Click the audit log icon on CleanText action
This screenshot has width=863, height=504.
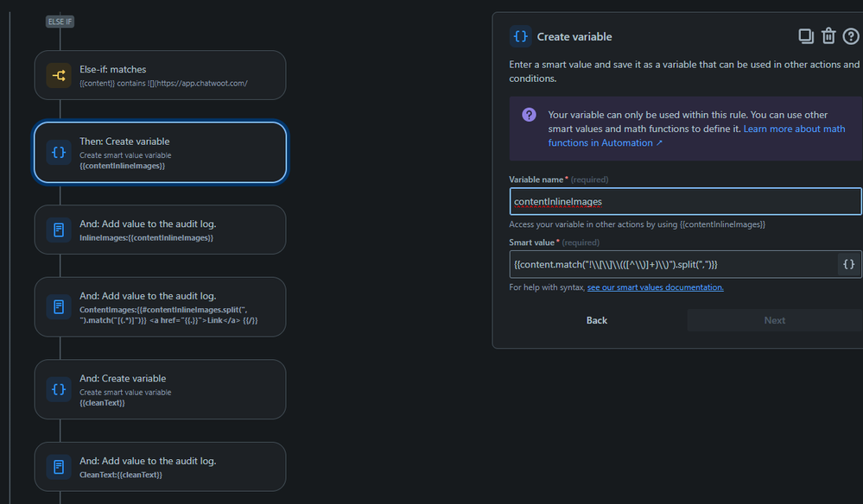coord(59,466)
